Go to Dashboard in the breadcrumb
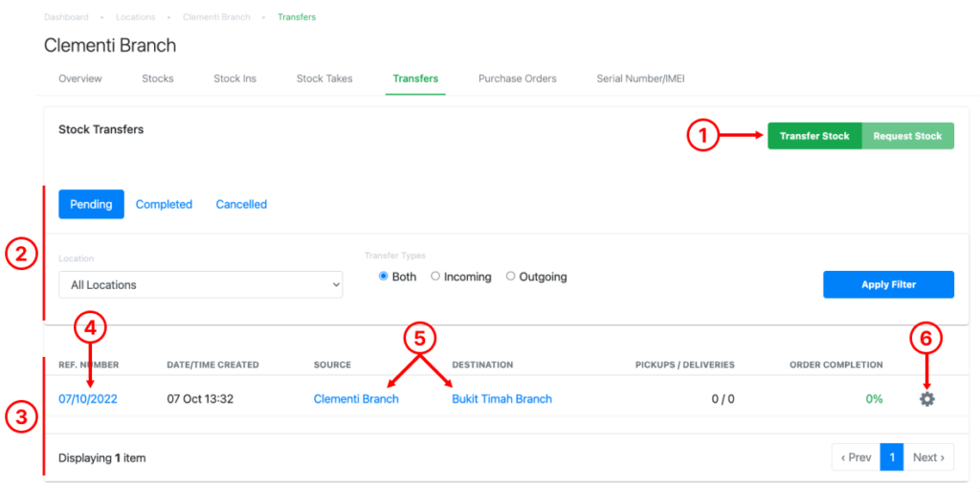Screen dimensions: 980x492 (x=66, y=17)
